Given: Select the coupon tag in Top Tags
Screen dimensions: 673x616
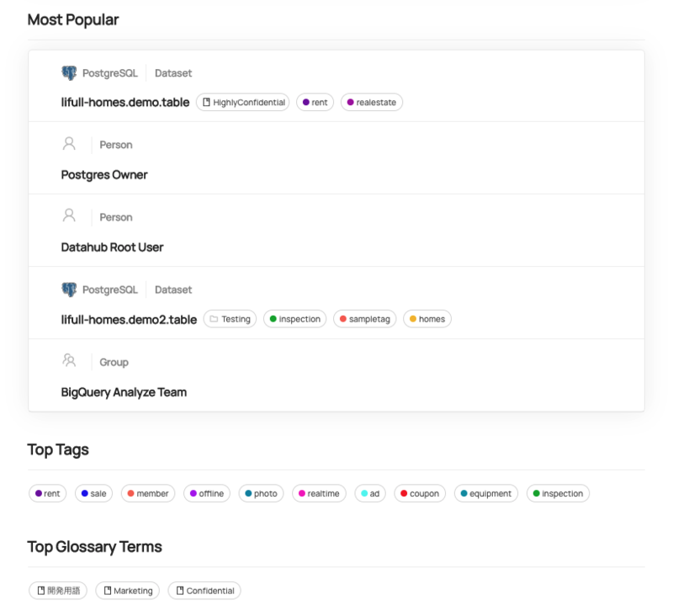Looking at the screenshot, I should pyautogui.click(x=419, y=493).
